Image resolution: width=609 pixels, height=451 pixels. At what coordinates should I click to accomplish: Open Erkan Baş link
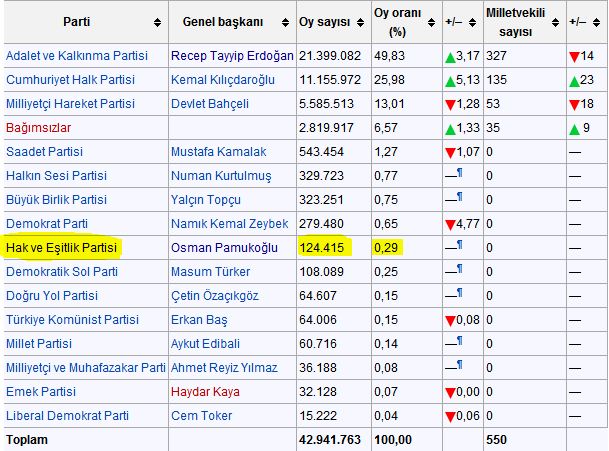click(199, 320)
